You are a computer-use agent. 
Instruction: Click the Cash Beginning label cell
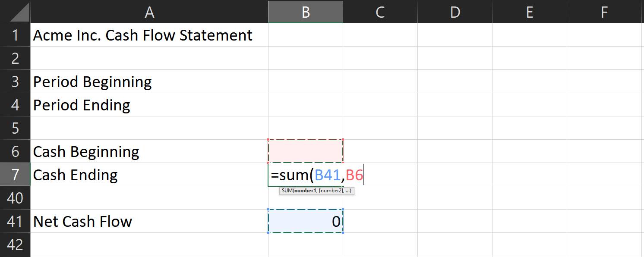(x=149, y=151)
